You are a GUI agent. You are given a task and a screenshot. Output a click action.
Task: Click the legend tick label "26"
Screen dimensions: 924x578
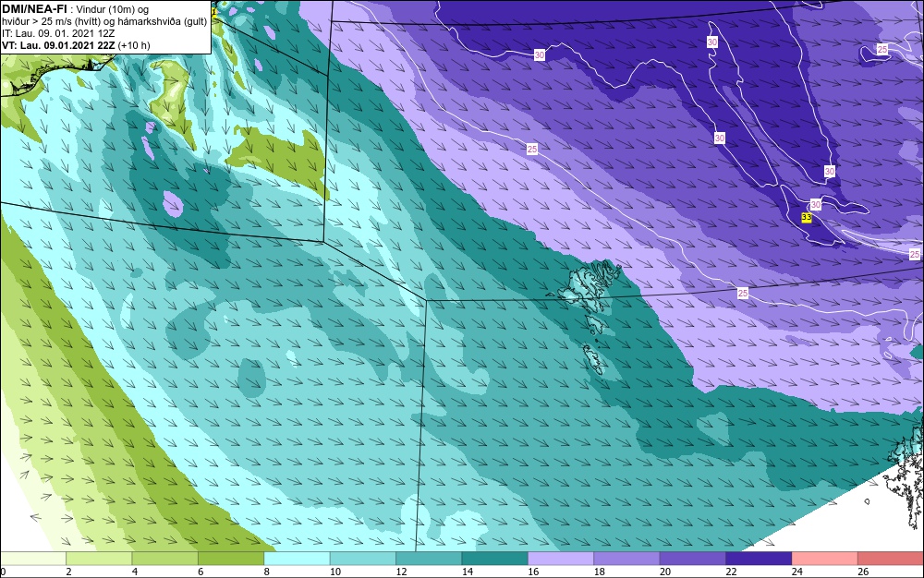pyautogui.click(x=863, y=572)
